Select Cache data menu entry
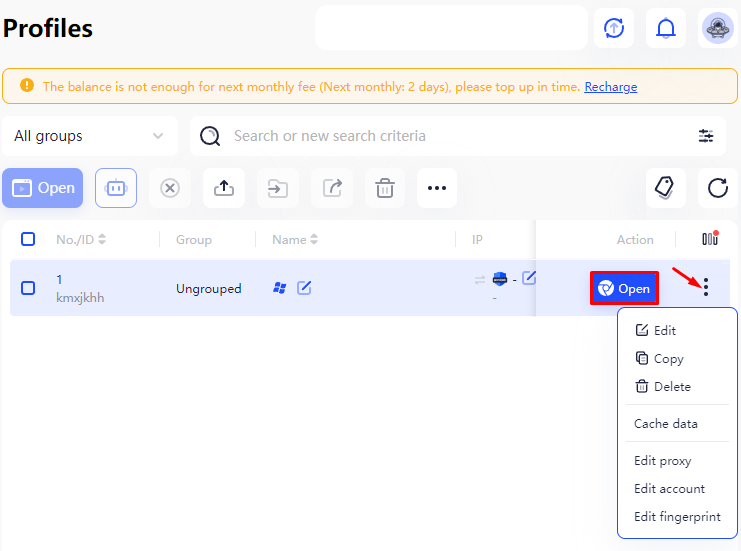The height and width of the screenshot is (551, 741). pyautogui.click(x=665, y=424)
